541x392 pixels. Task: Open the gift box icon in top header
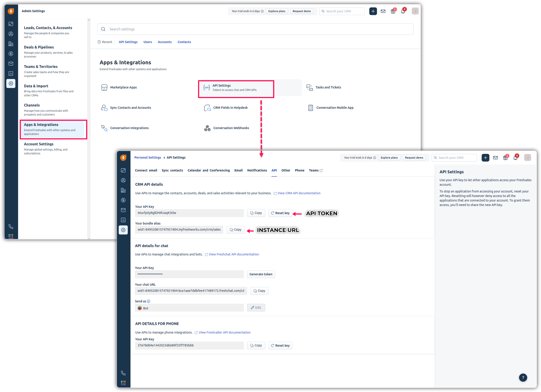(x=393, y=11)
